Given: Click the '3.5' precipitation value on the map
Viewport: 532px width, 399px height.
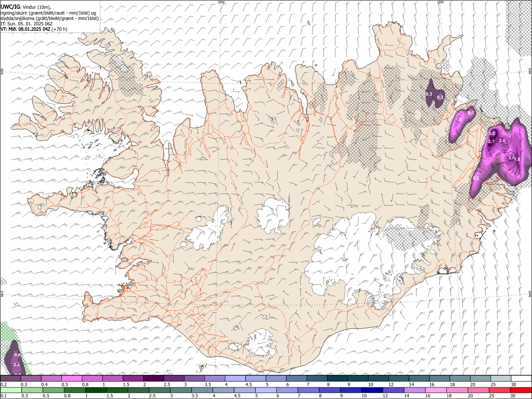Looking at the screenshot, I should click(492, 133).
